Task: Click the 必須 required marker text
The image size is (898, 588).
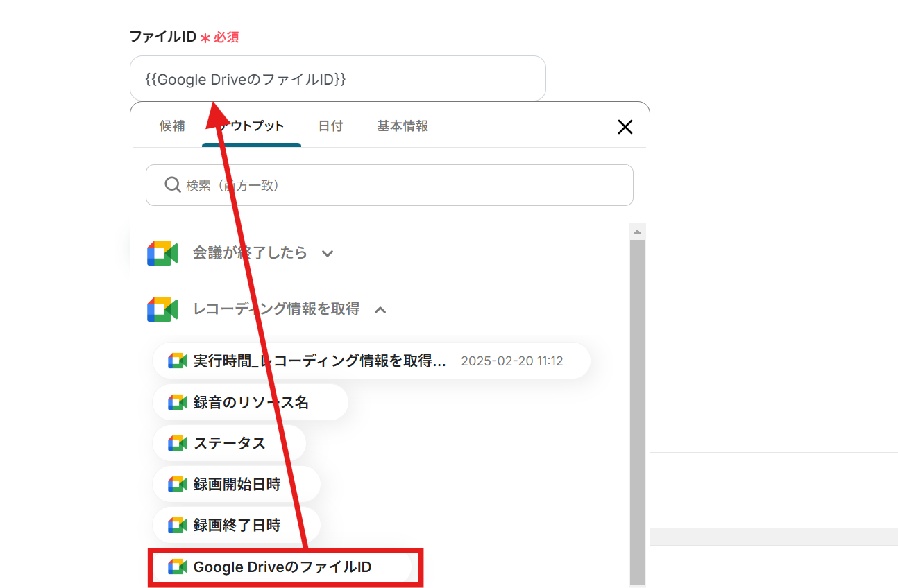Action: (226, 37)
